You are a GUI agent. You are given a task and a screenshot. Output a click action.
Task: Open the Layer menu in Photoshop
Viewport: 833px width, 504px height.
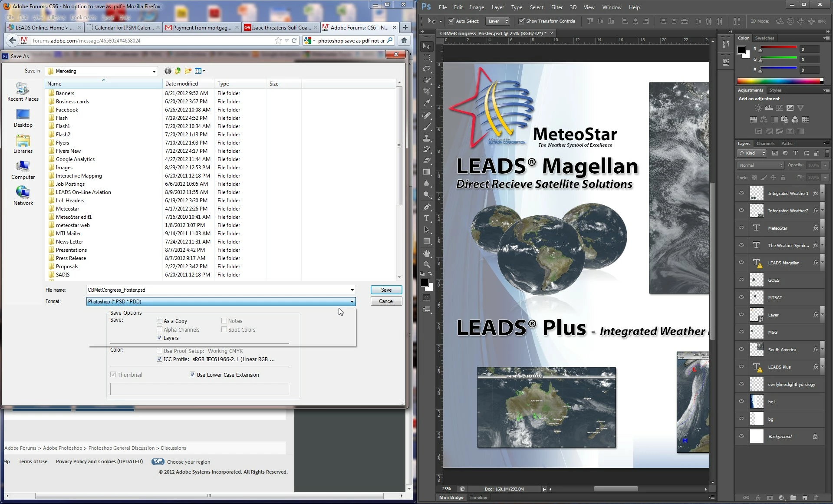pyautogui.click(x=497, y=7)
